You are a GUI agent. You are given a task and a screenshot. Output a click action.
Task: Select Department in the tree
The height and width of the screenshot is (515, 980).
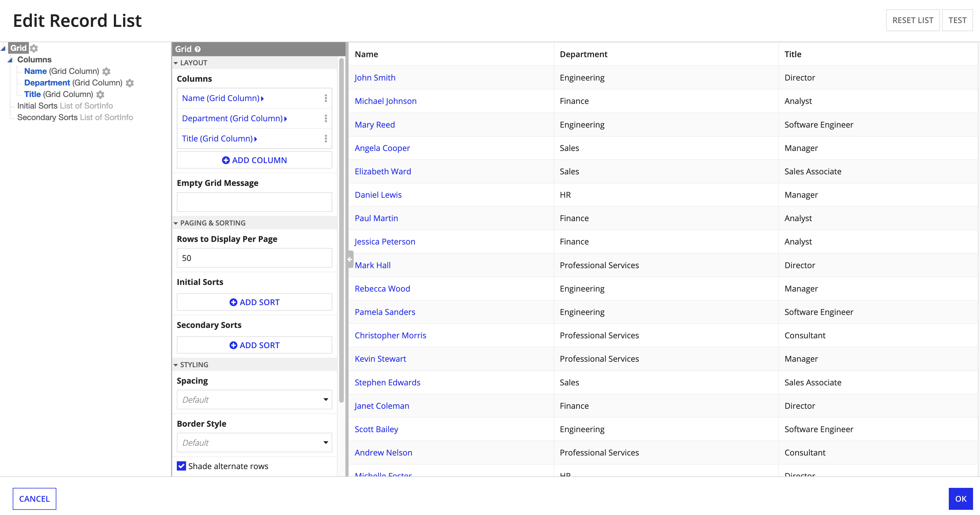tap(47, 83)
